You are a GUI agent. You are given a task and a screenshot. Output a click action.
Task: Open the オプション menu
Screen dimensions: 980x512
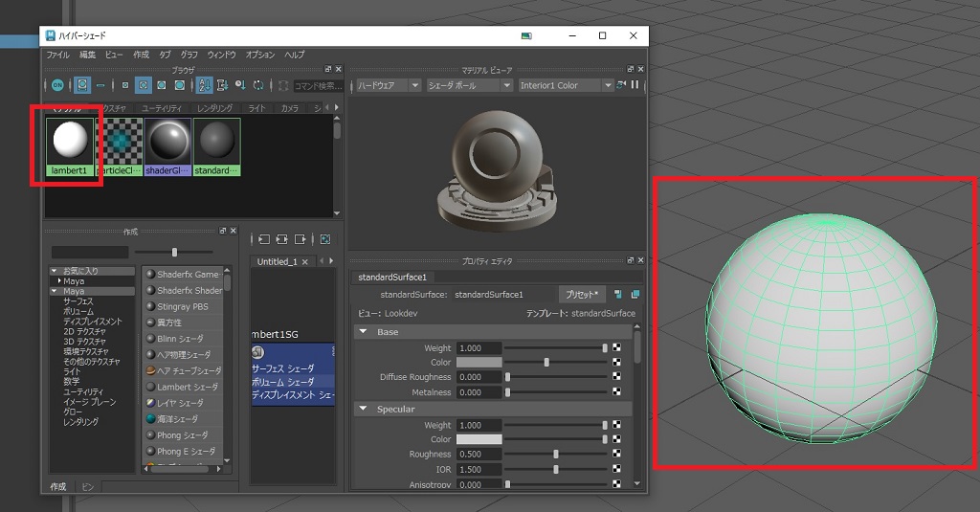coord(260,55)
